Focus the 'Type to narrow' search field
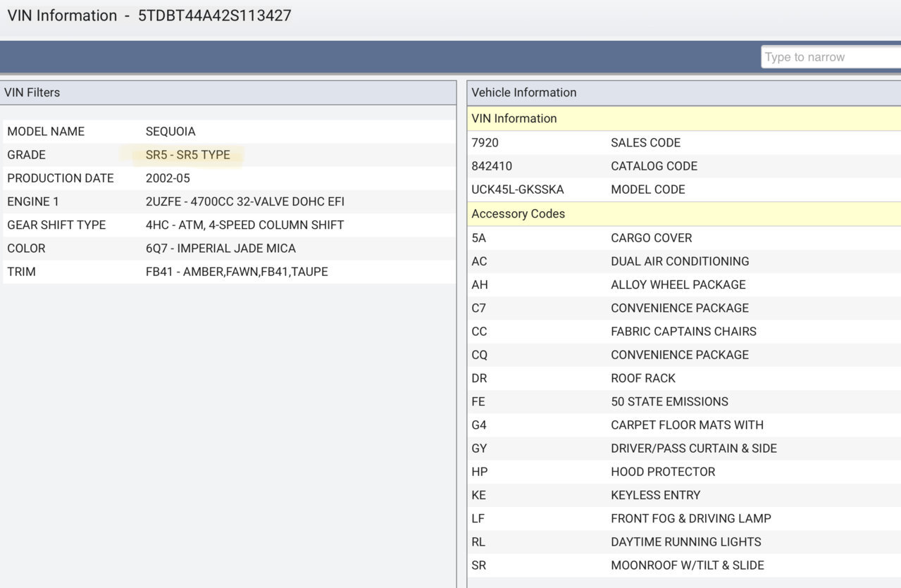Image resolution: width=901 pixels, height=588 pixels. pos(831,57)
